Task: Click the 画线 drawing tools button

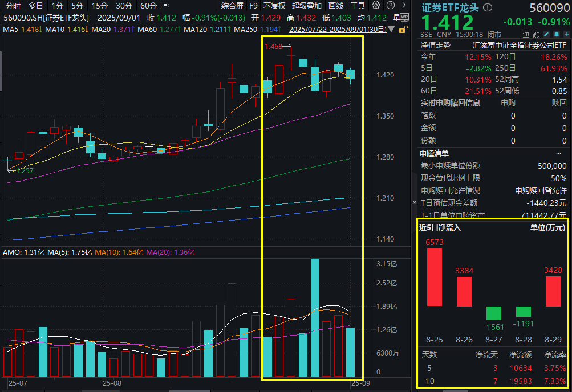Action: click(336, 6)
